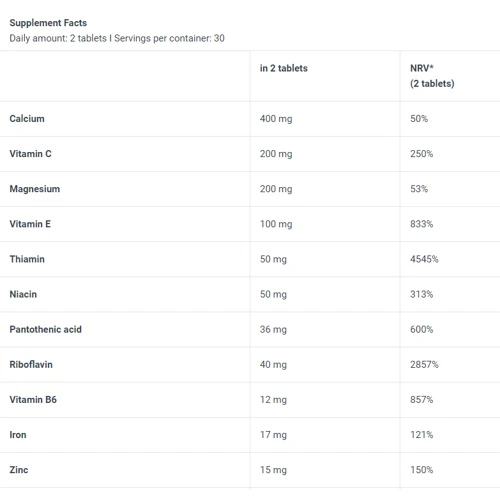This screenshot has width=500, height=500.
Task: Select the 400 mg calcium amount
Action: pyautogui.click(x=276, y=119)
